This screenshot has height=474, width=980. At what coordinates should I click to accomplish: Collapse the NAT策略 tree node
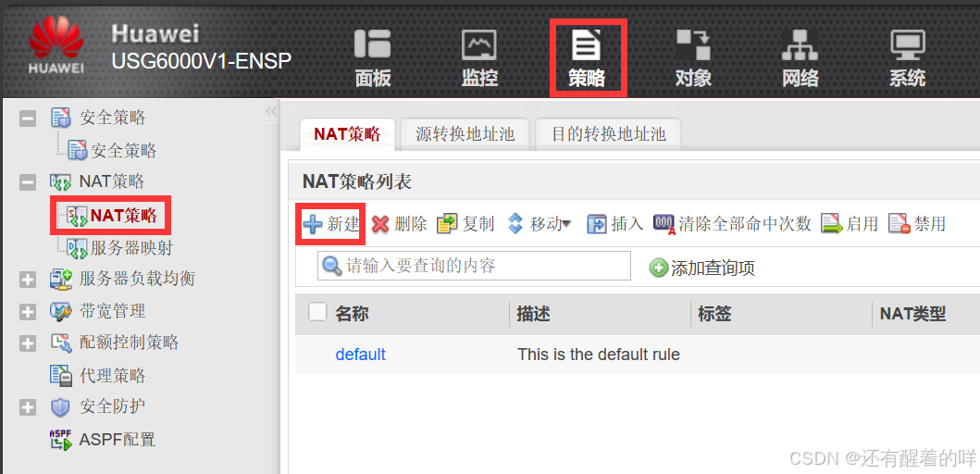click(x=28, y=182)
